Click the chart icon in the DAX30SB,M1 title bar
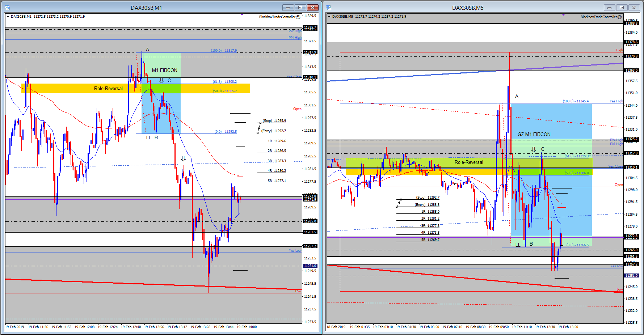 coord(7,8)
